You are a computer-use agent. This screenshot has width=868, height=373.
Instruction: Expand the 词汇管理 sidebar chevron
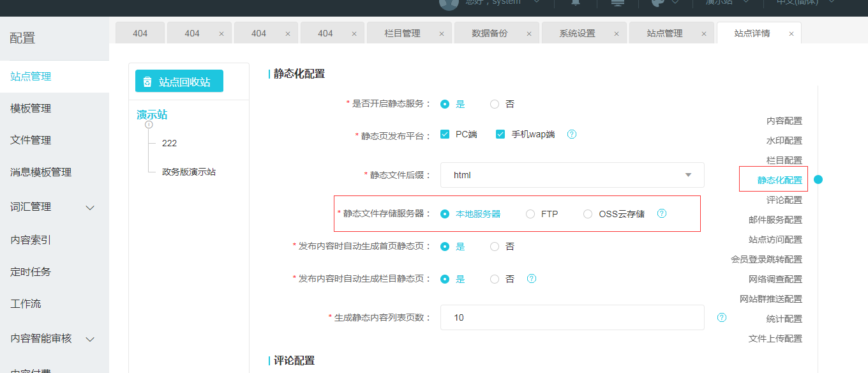90,208
